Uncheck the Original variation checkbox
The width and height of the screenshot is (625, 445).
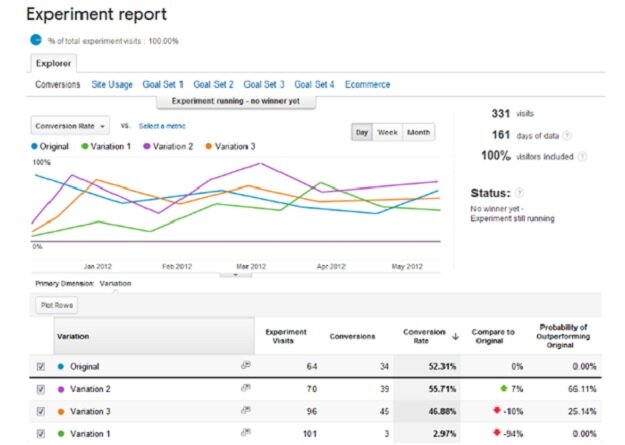41,367
